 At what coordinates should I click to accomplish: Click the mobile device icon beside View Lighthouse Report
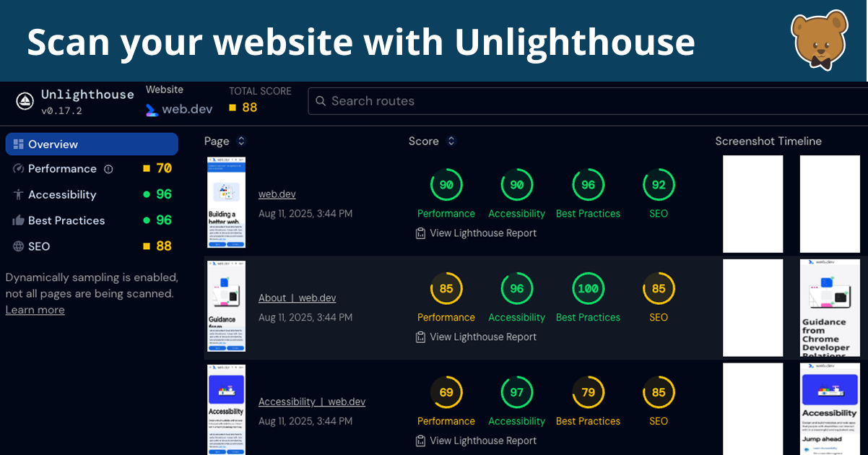420,233
